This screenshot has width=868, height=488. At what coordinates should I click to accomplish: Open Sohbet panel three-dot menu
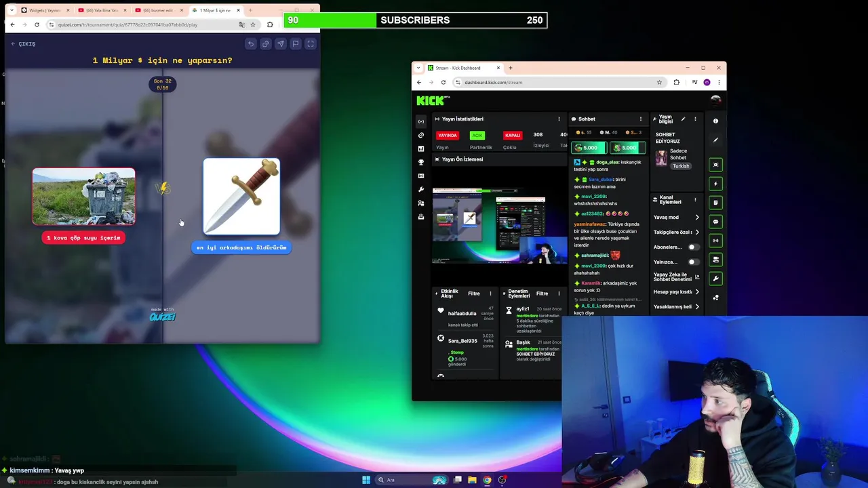(641, 119)
